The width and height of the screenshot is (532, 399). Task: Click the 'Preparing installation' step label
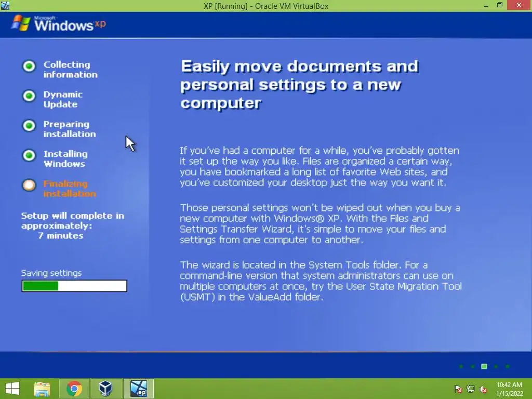[x=70, y=129]
